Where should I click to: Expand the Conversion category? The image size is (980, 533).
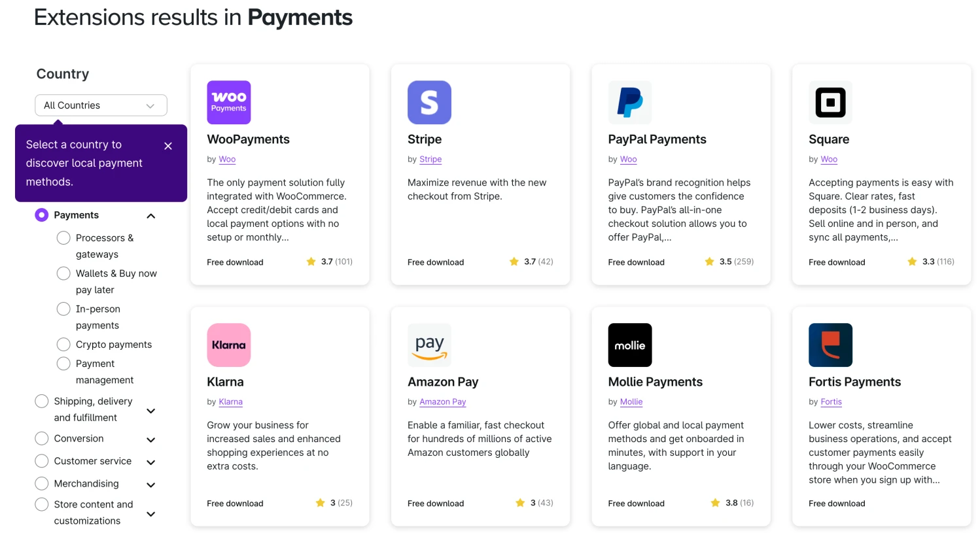click(150, 440)
